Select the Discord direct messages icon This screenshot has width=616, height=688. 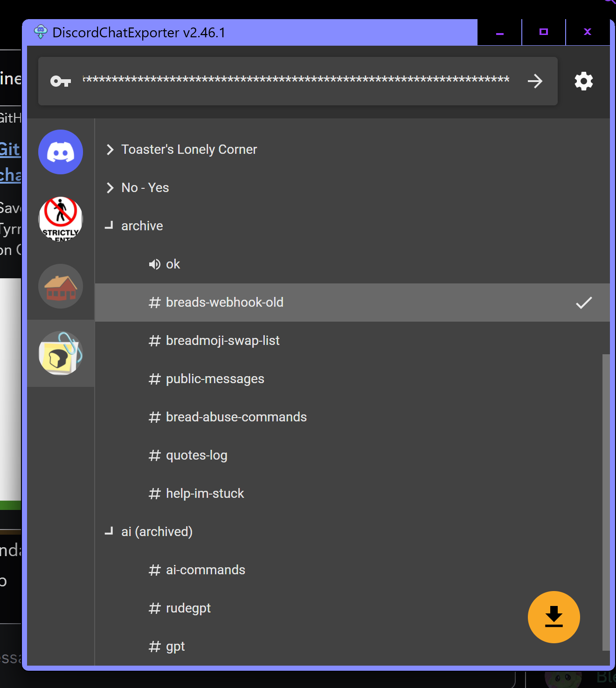pos(61,152)
